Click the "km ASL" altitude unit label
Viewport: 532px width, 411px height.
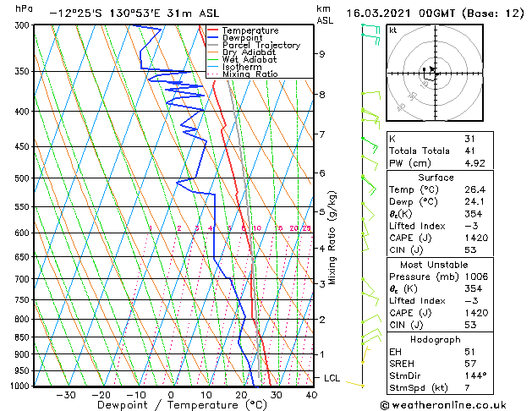(x=325, y=14)
